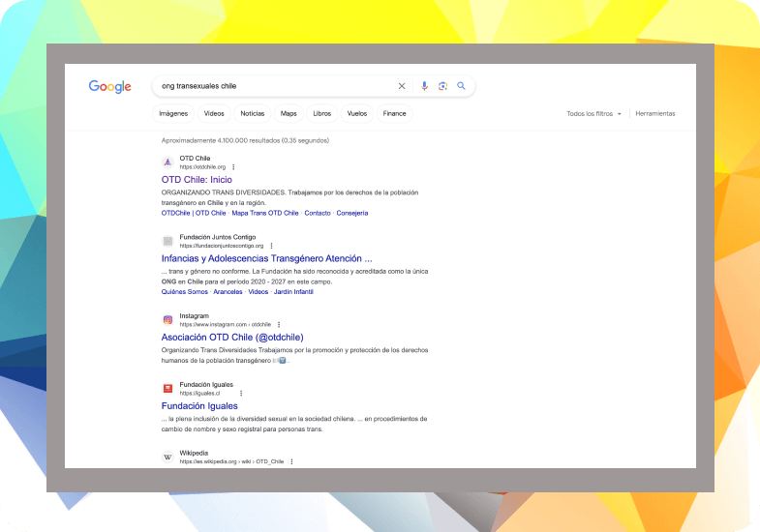Click the Instagram favicon
Image resolution: width=760 pixels, height=532 pixels.
[x=167, y=320]
